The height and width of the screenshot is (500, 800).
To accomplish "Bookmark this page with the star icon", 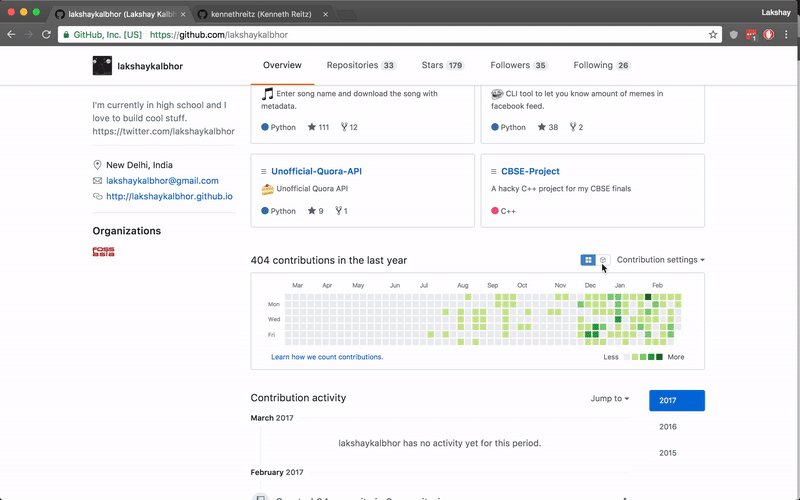I will tap(713, 35).
